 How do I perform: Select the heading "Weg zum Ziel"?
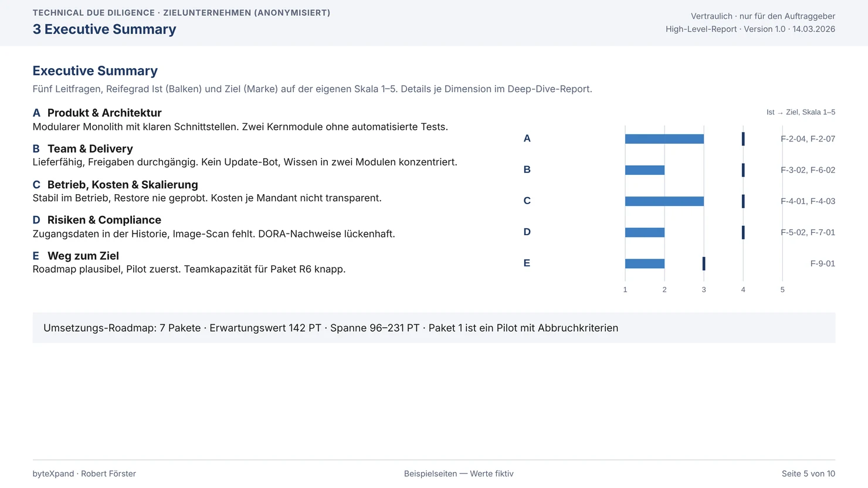point(83,256)
